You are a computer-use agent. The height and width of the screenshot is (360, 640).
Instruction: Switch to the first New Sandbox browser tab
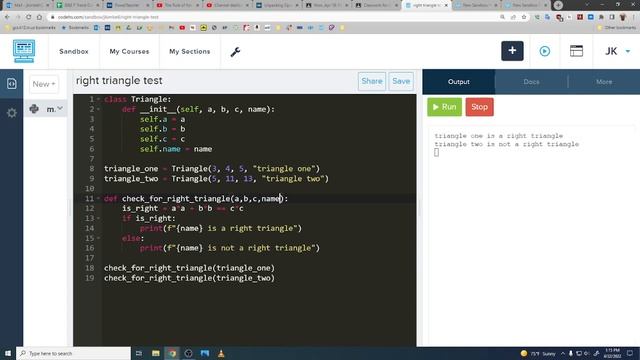coord(477,5)
